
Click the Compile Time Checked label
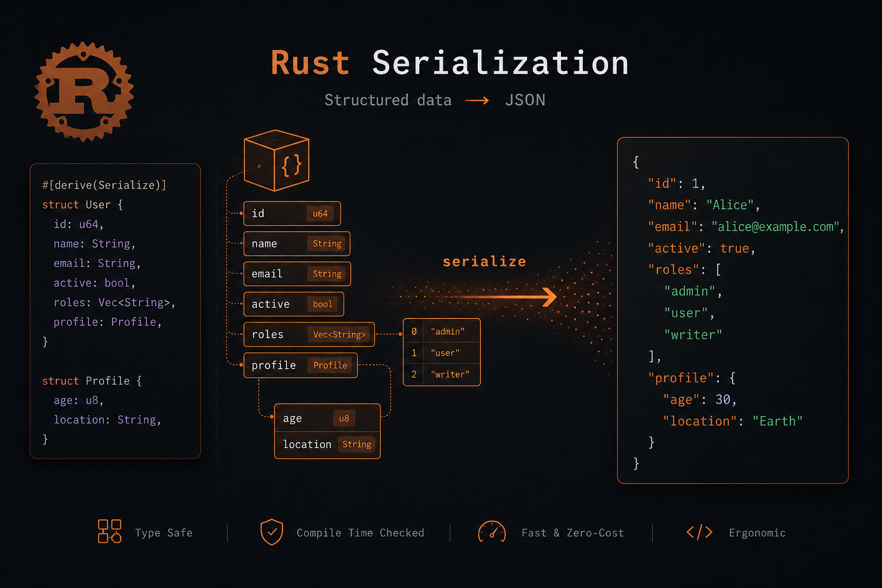[x=360, y=533]
